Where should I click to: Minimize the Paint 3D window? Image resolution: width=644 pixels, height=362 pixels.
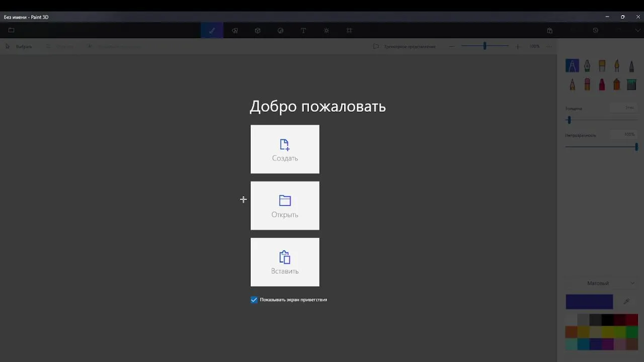coord(607,17)
